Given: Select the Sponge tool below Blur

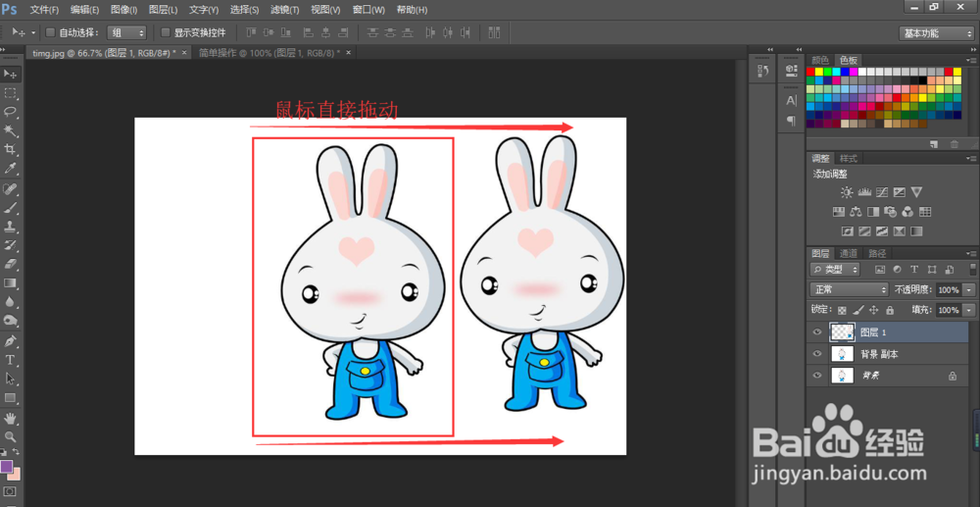Looking at the screenshot, I should (x=10, y=320).
